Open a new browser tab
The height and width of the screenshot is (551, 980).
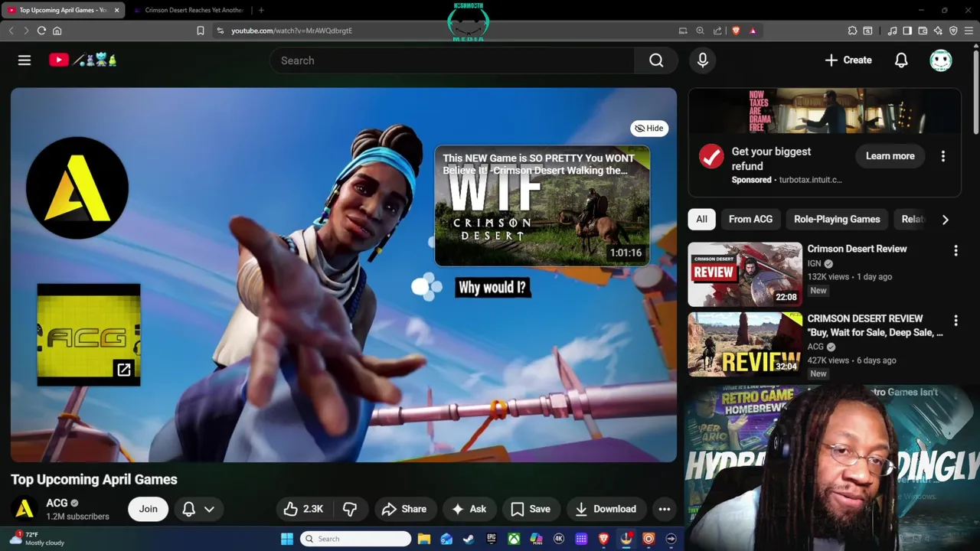click(261, 10)
